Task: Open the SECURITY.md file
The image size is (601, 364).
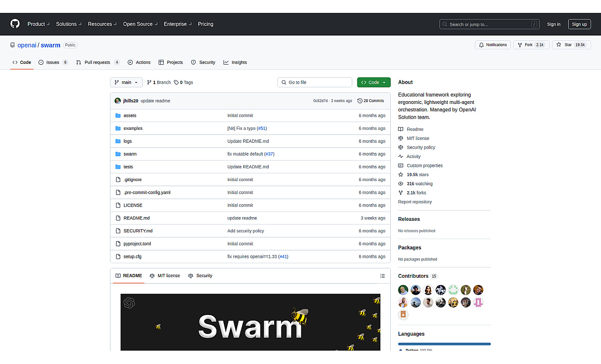Action: pyautogui.click(x=138, y=231)
